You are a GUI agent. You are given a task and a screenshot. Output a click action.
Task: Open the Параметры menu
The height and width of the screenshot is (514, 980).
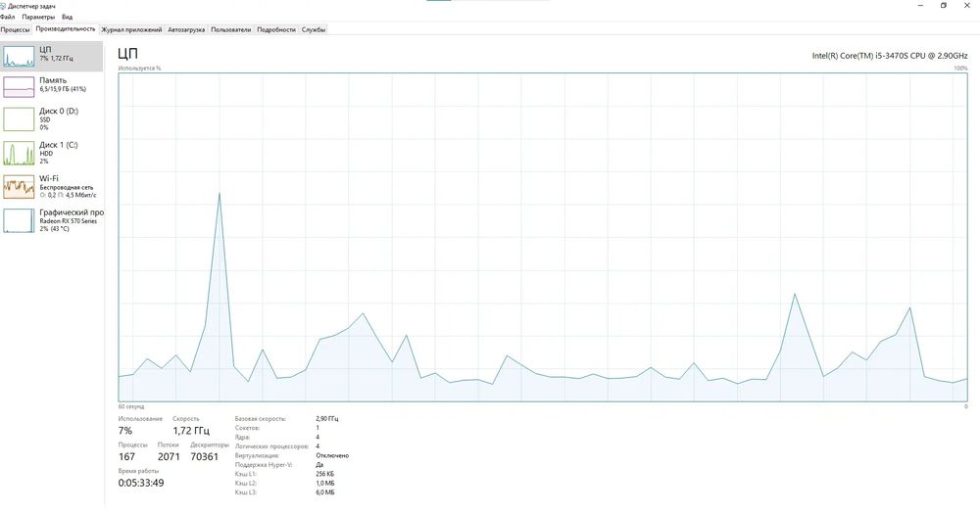point(38,17)
